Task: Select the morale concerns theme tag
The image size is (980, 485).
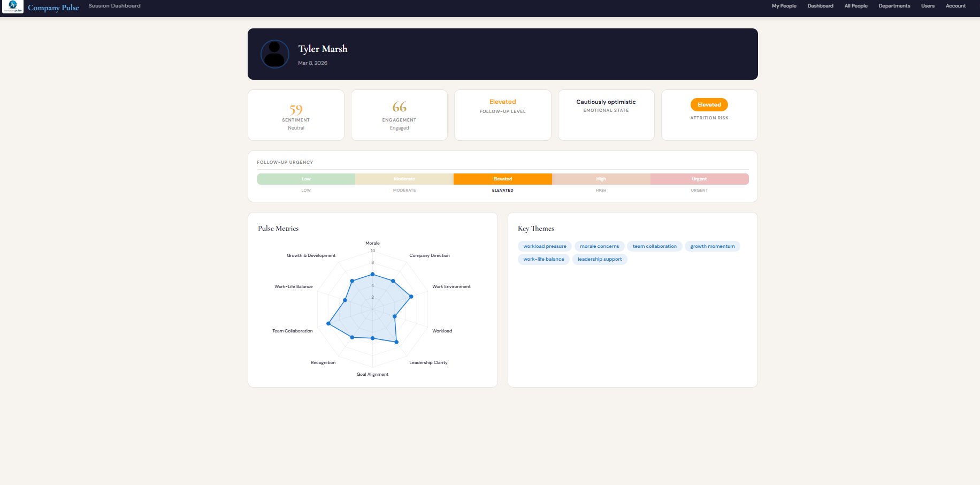Action: tap(599, 246)
